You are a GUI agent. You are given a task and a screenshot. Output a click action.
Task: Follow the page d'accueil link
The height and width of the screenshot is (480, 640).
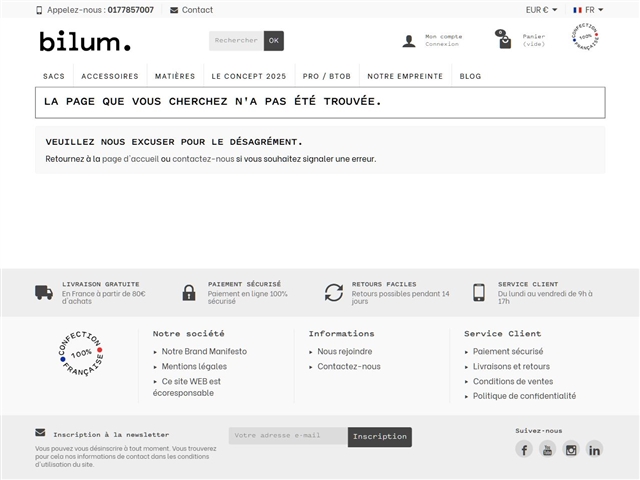coord(131,159)
